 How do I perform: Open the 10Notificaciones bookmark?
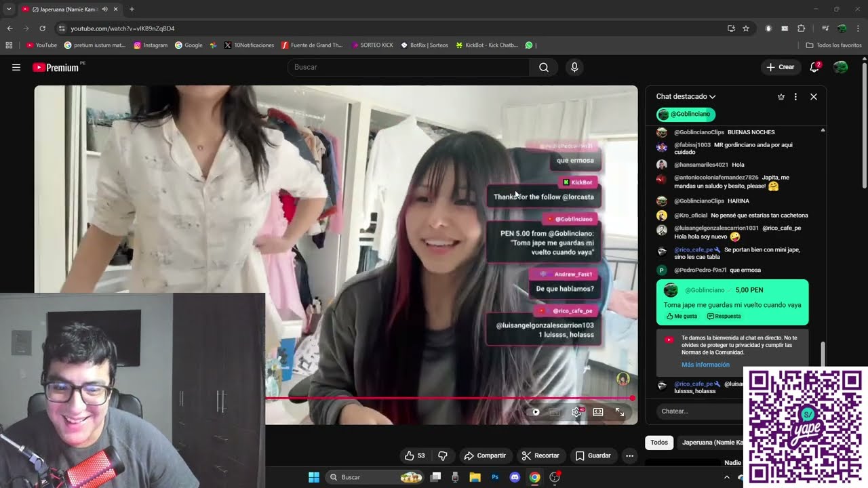click(249, 45)
